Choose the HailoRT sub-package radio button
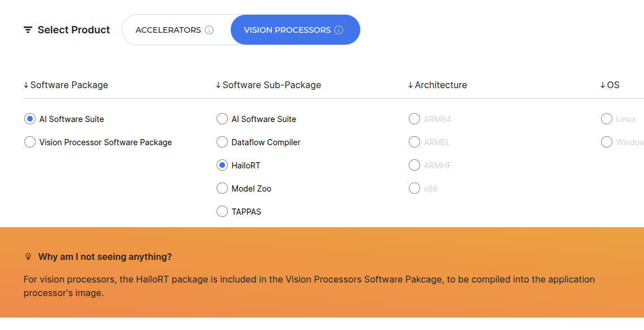 click(222, 166)
